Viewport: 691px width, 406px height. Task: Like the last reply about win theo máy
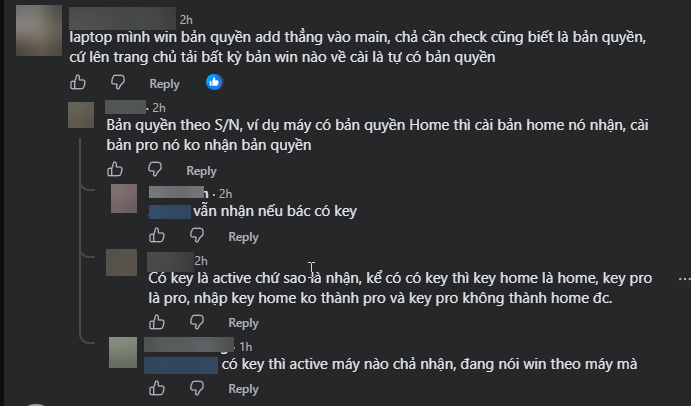pos(157,388)
